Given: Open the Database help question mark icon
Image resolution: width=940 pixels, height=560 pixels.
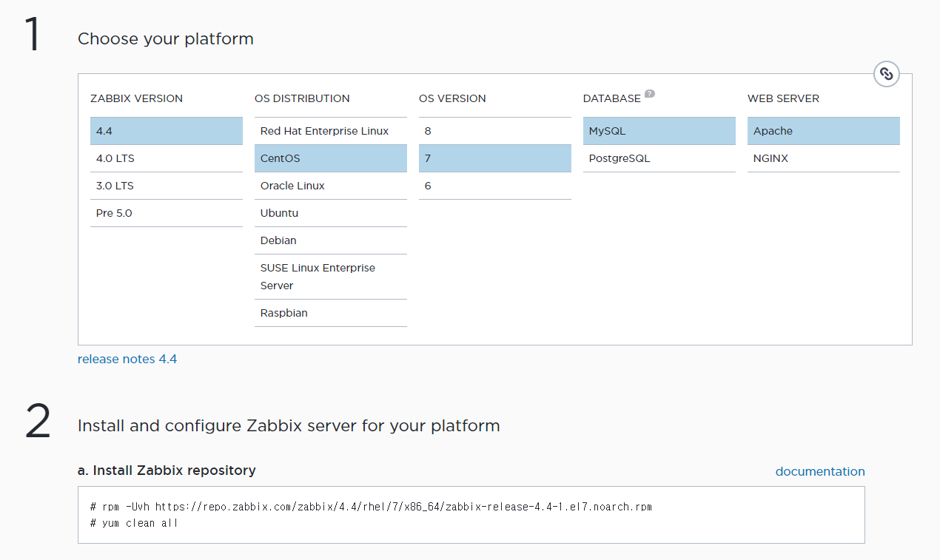Looking at the screenshot, I should pyautogui.click(x=650, y=94).
